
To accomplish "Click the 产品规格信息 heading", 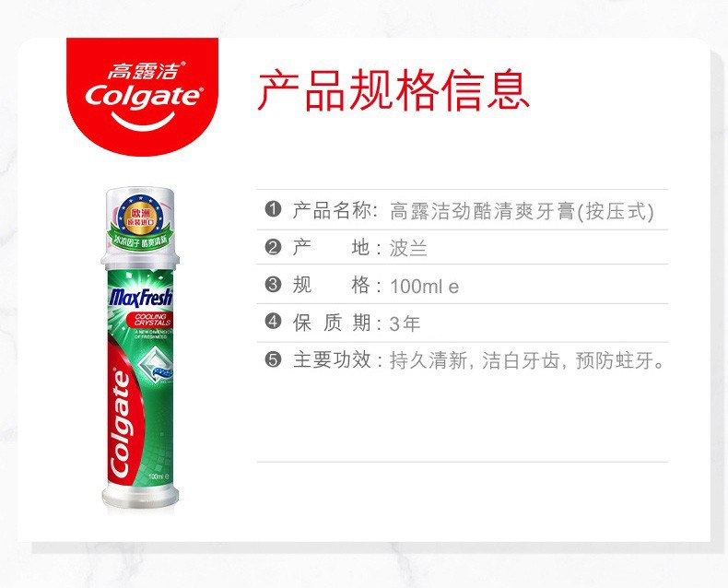I will (393, 90).
